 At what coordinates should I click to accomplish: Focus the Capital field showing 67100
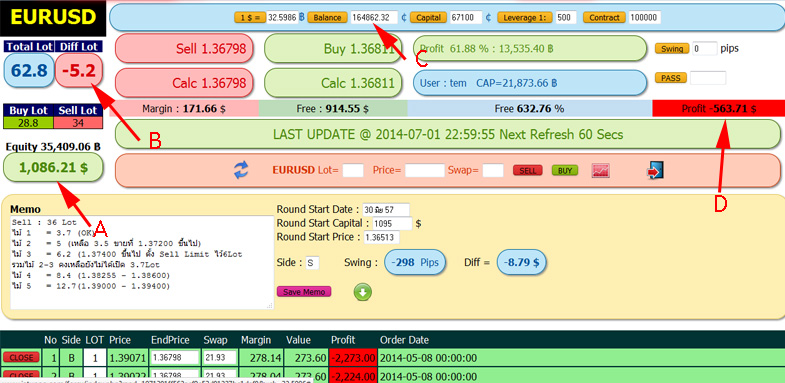tap(466, 18)
